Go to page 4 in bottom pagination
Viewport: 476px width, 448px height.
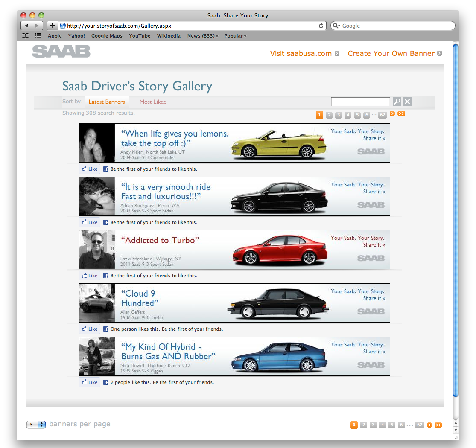click(383, 425)
